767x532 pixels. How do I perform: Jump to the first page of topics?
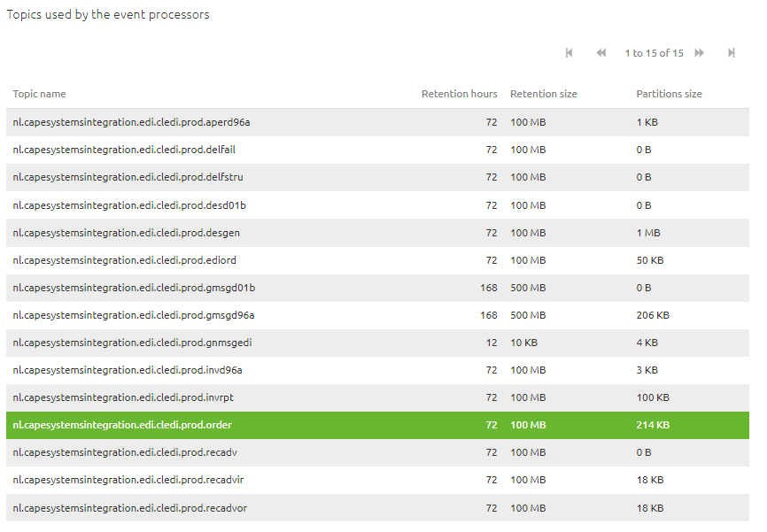(569, 53)
